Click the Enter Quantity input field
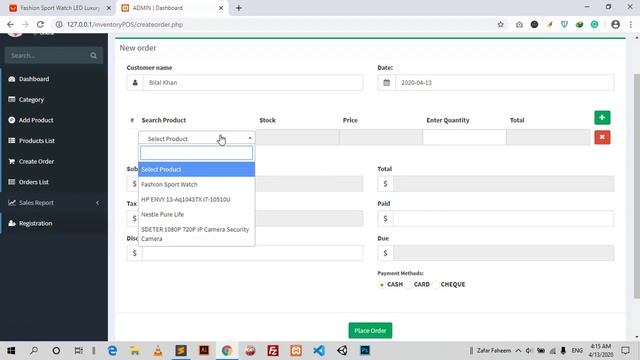 tap(464, 137)
